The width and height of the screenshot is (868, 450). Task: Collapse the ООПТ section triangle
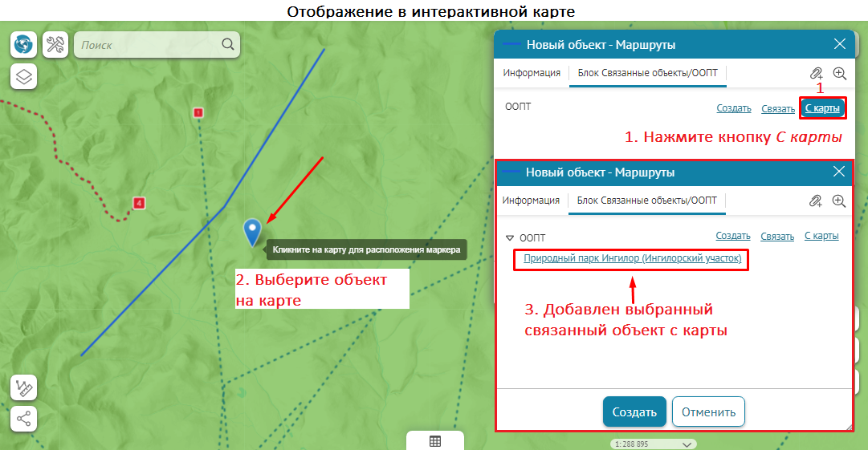click(x=510, y=238)
